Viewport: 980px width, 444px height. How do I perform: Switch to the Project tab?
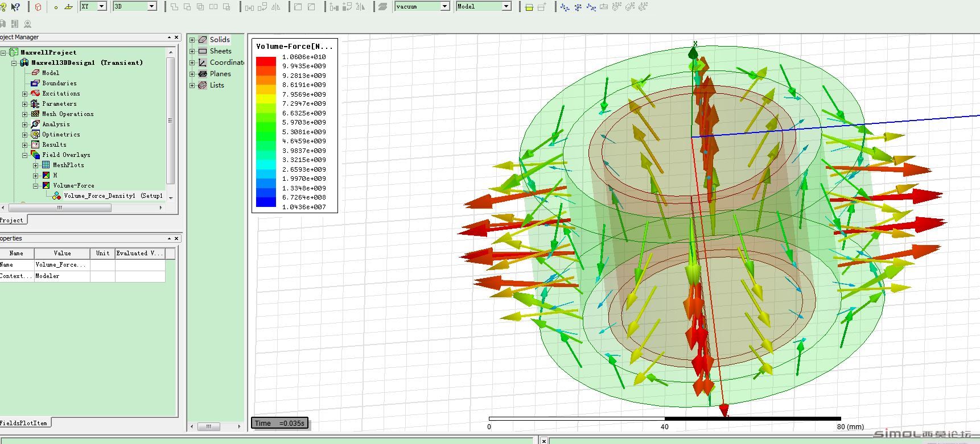12,220
